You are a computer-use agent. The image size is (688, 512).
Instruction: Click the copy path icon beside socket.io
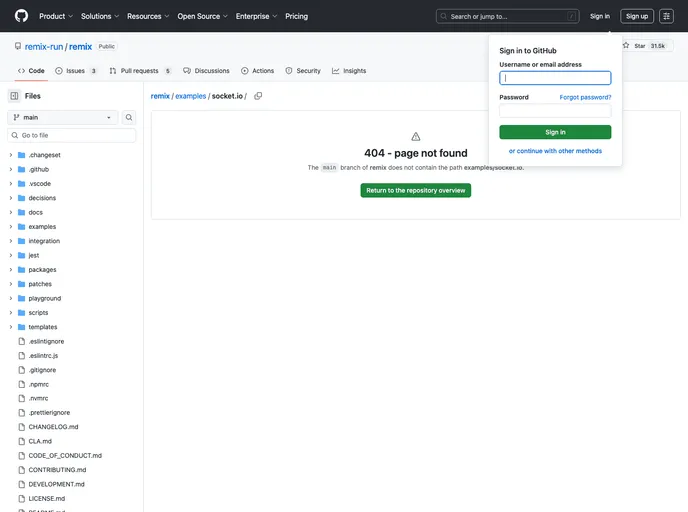click(x=258, y=96)
